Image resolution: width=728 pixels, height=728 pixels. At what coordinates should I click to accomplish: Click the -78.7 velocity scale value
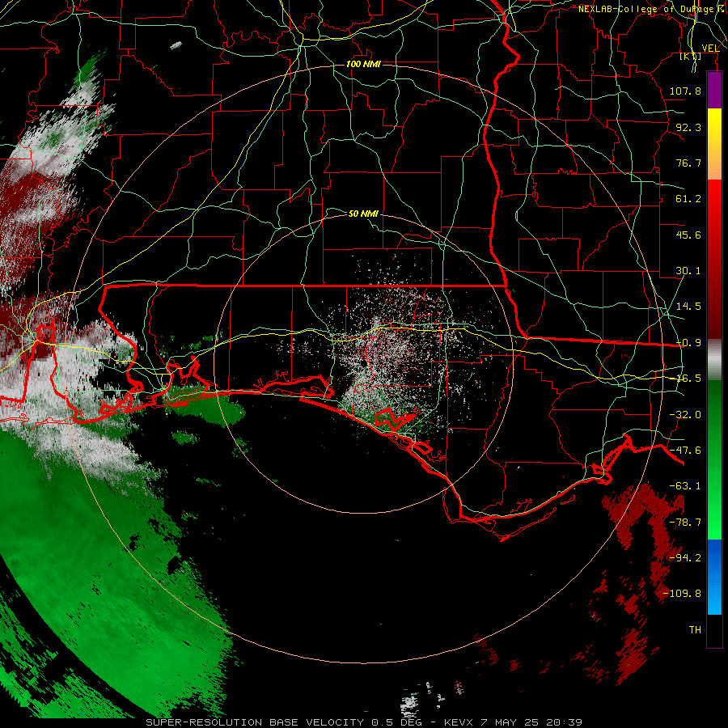pyautogui.click(x=685, y=523)
